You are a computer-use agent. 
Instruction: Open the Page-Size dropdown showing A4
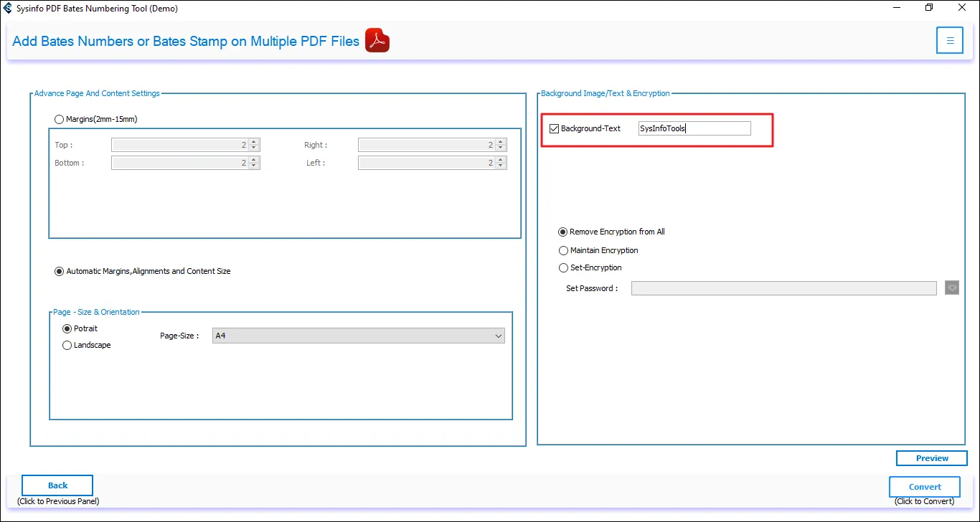(359, 336)
